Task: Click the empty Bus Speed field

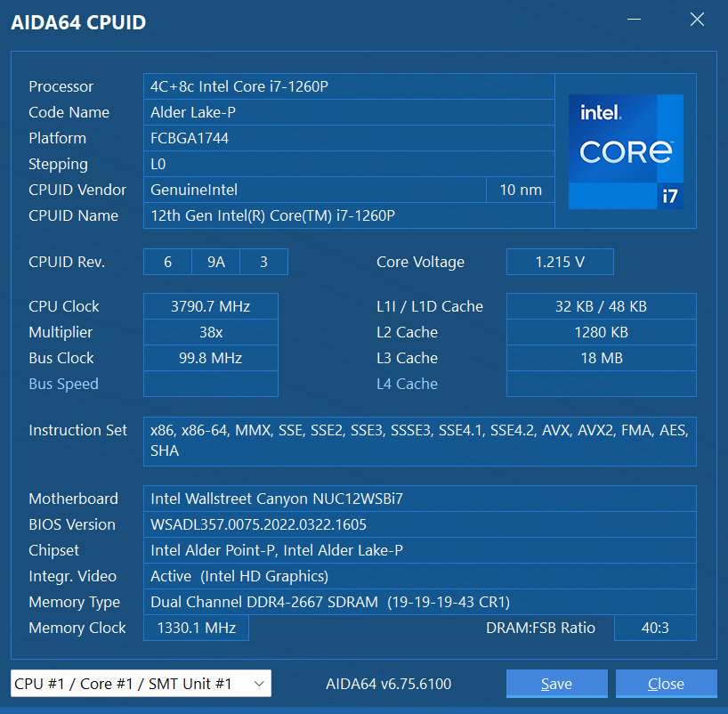Action: click(211, 384)
